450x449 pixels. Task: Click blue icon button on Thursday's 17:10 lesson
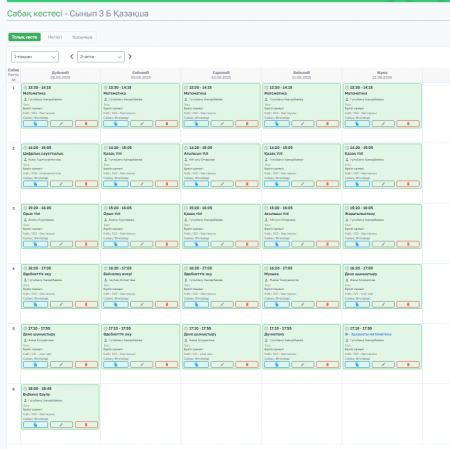point(277,364)
